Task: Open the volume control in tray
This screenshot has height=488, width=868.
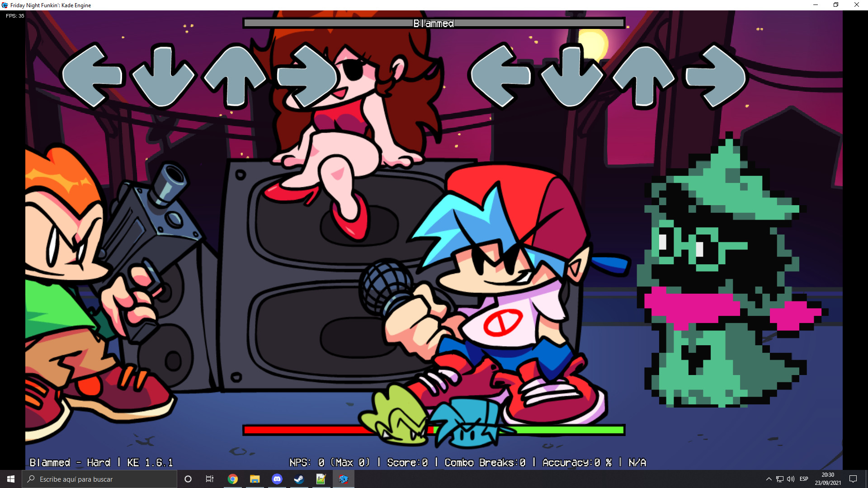Action: 791,479
